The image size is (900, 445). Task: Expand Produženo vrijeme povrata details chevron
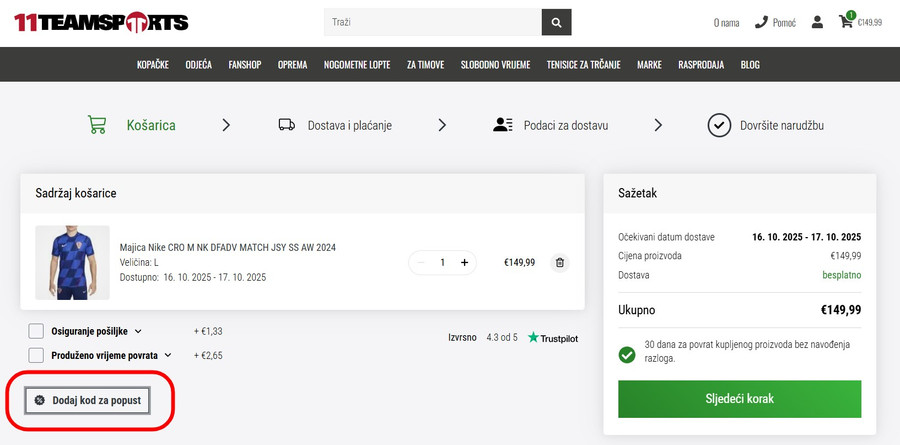click(x=168, y=355)
